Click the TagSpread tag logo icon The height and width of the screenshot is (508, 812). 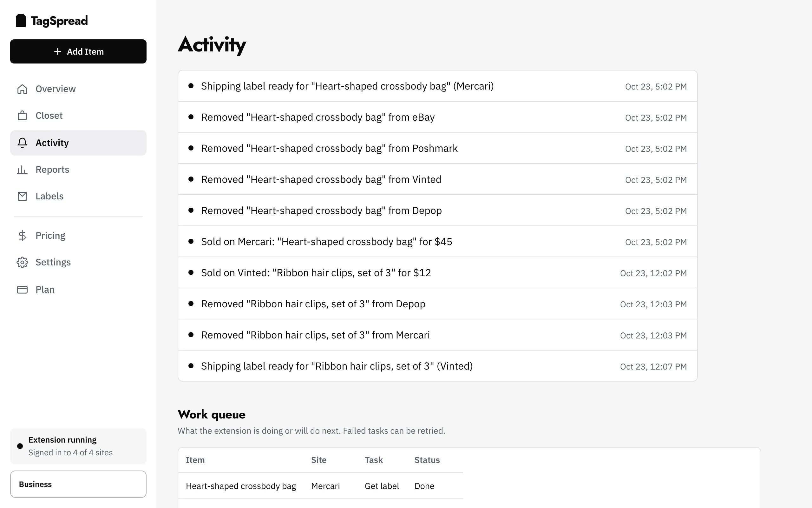point(21,21)
